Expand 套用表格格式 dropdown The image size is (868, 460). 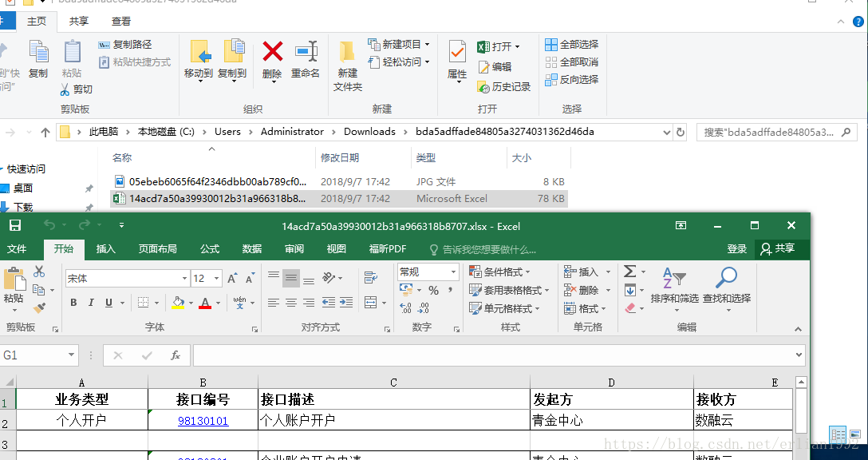(x=546, y=290)
